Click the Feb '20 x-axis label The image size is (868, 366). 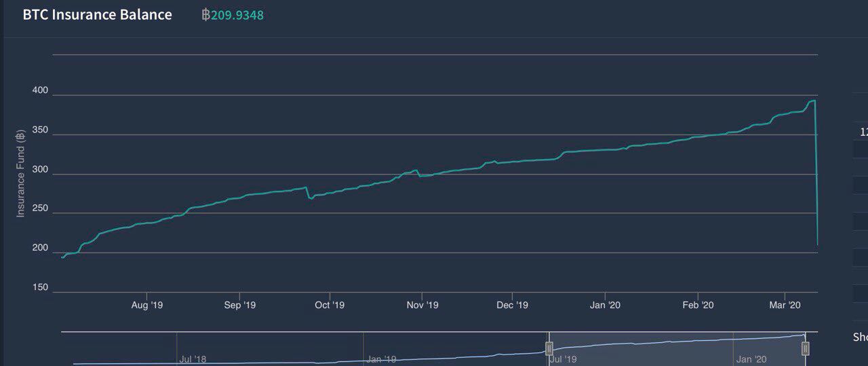pos(697,306)
